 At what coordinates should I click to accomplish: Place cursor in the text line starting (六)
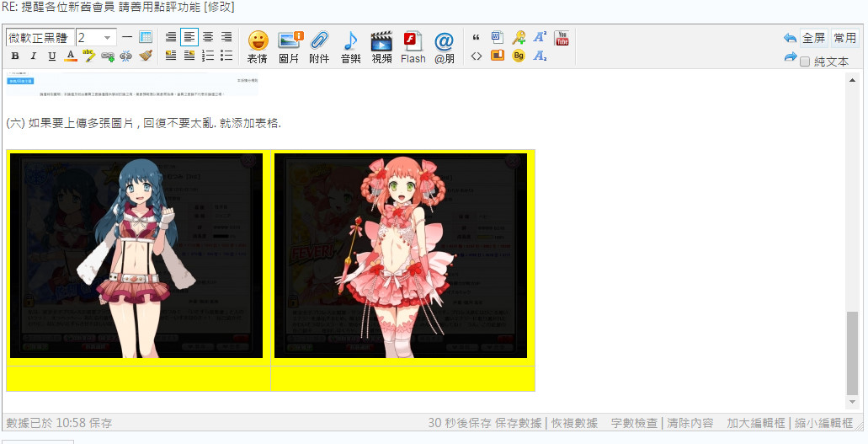143,123
